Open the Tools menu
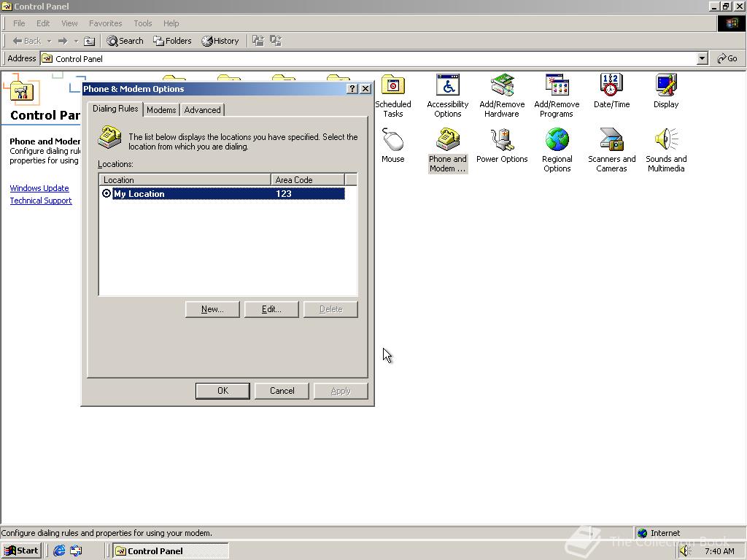Viewport: 747px width, 560px height. point(142,23)
